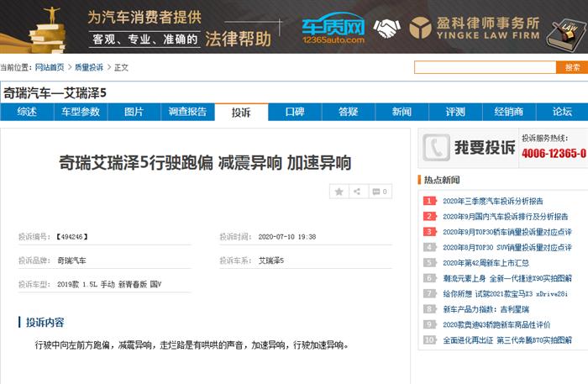The width and height of the screenshot is (588, 384).
Task: Select the 调查报告 tab
Action: coord(187,112)
